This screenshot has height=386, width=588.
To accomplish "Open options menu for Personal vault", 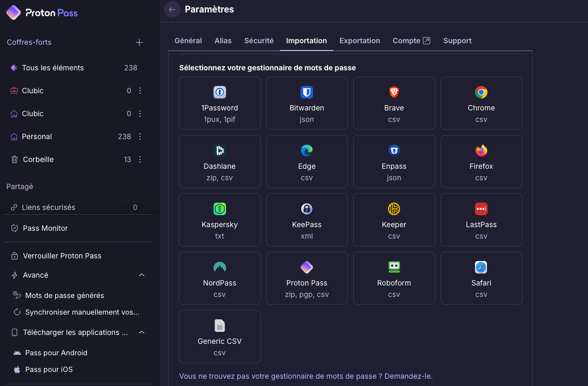I will [140, 136].
